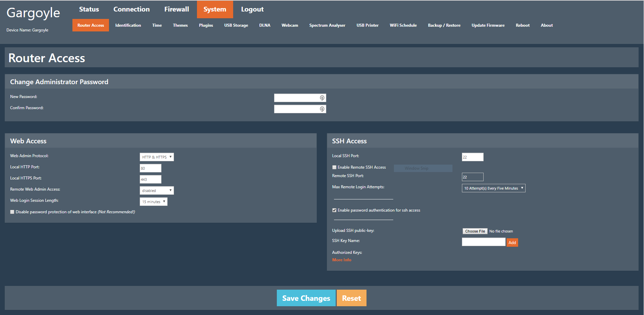644x315 pixels.
Task: Open the More Info link
Action: tap(341, 260)
